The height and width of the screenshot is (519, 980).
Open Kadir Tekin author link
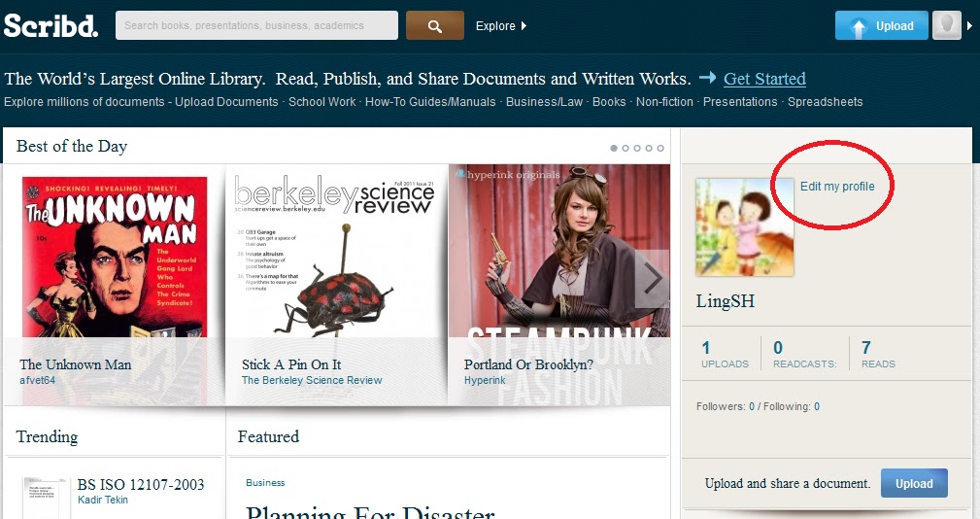tap(103, 500)
